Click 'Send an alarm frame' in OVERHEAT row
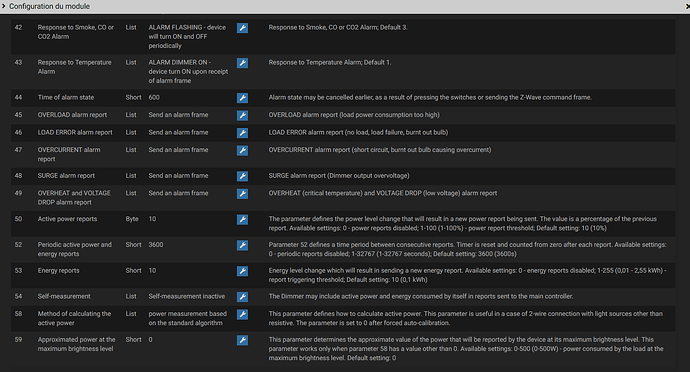The width and height of the screenshot is (690, 372). [x=178, y=193]
